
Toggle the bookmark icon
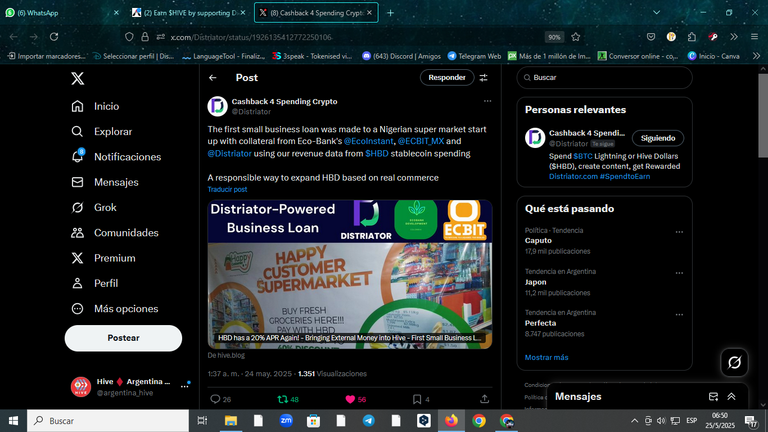pos(417,399)
